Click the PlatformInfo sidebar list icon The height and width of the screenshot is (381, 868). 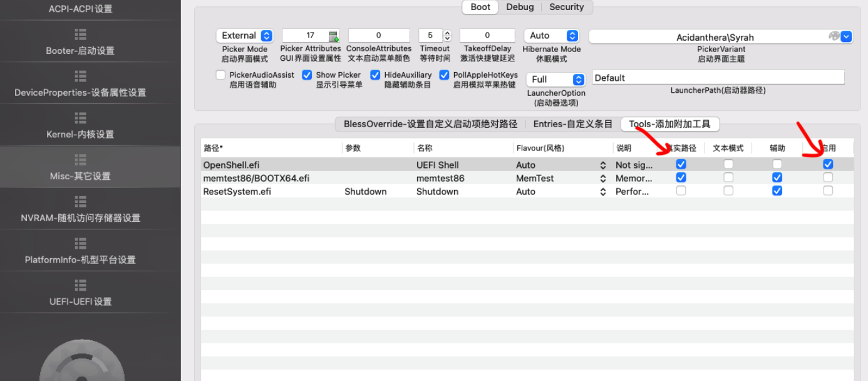80,243
